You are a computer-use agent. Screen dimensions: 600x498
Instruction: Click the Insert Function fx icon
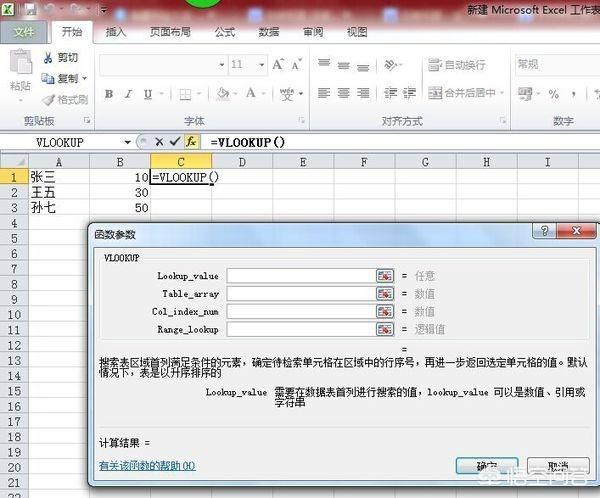[191, 142]
